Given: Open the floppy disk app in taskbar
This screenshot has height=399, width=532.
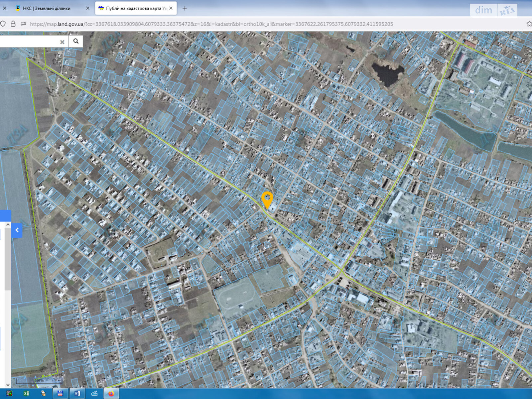Looking at the screenshot, I should click(x=60, y=394).
